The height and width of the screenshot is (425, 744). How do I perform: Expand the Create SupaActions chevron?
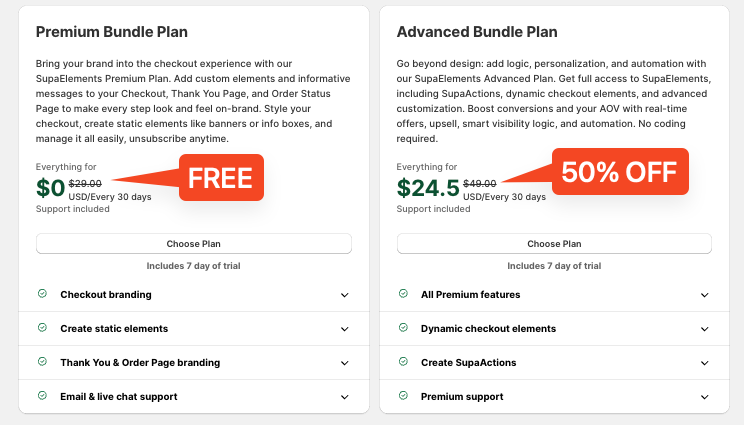705,363
